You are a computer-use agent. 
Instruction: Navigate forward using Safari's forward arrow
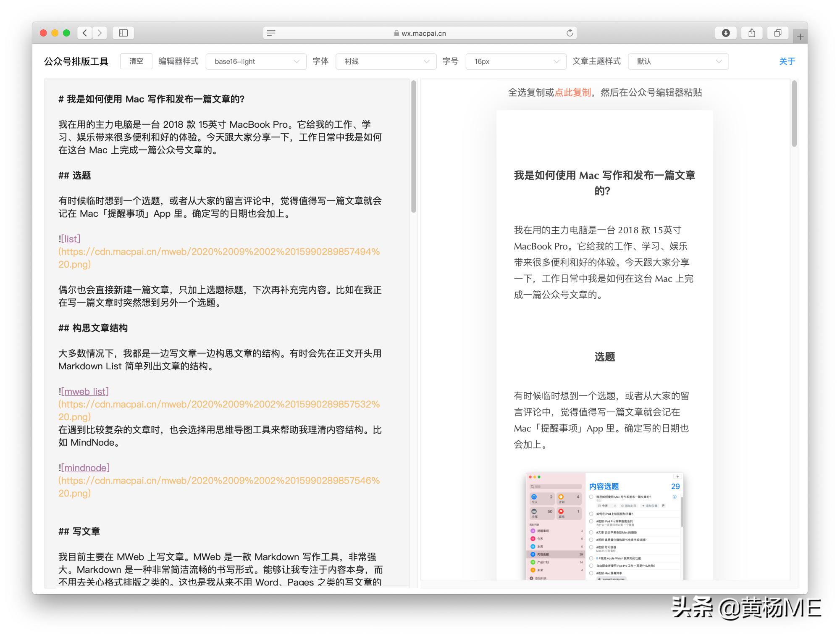[x=100, y=33]
